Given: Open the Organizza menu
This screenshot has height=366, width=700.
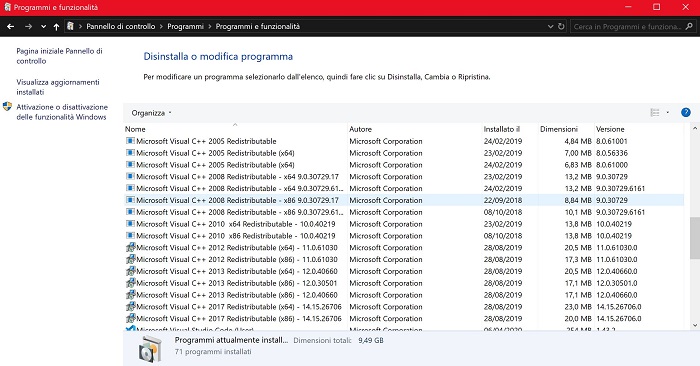Looking at the screenshot, I should click(x=151, y=113).
